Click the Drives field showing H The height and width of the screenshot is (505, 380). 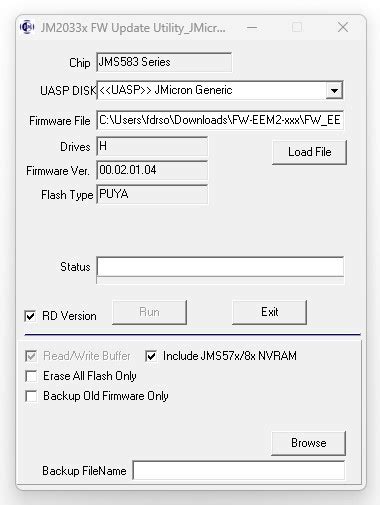152,146
